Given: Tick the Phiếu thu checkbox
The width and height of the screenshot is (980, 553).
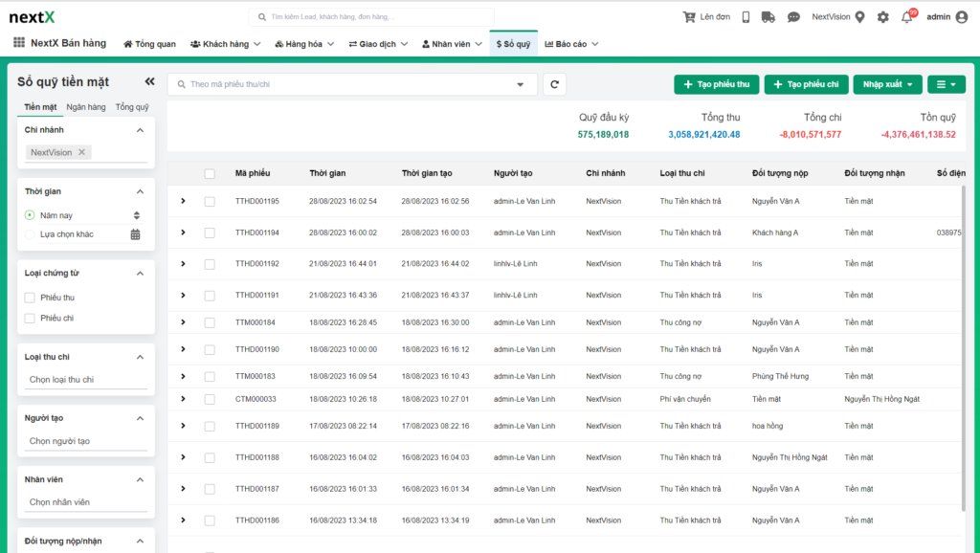Looking at the screenshot, I should [30, 298].
